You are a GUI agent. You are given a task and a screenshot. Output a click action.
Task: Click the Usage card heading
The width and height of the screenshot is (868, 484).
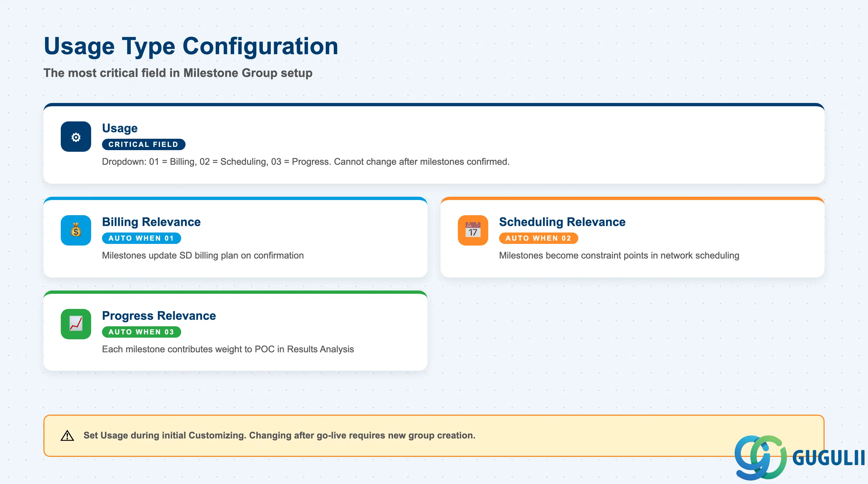tap(120, 128)
